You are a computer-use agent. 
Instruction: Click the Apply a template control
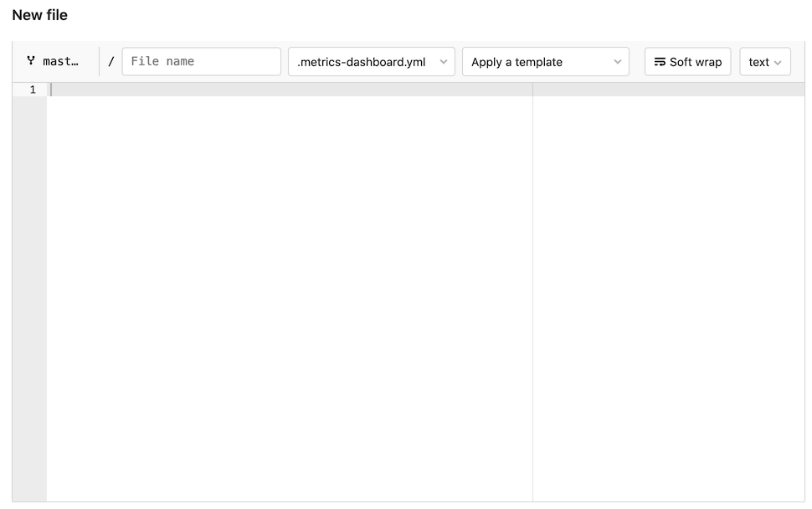pos(545,61)
